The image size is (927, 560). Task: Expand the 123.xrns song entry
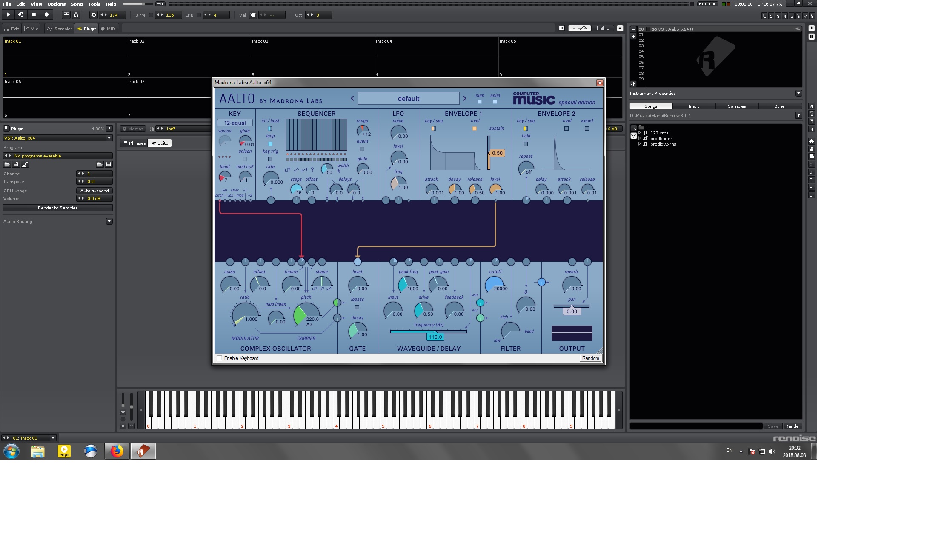pyautogui.click(x=639, y=133)
